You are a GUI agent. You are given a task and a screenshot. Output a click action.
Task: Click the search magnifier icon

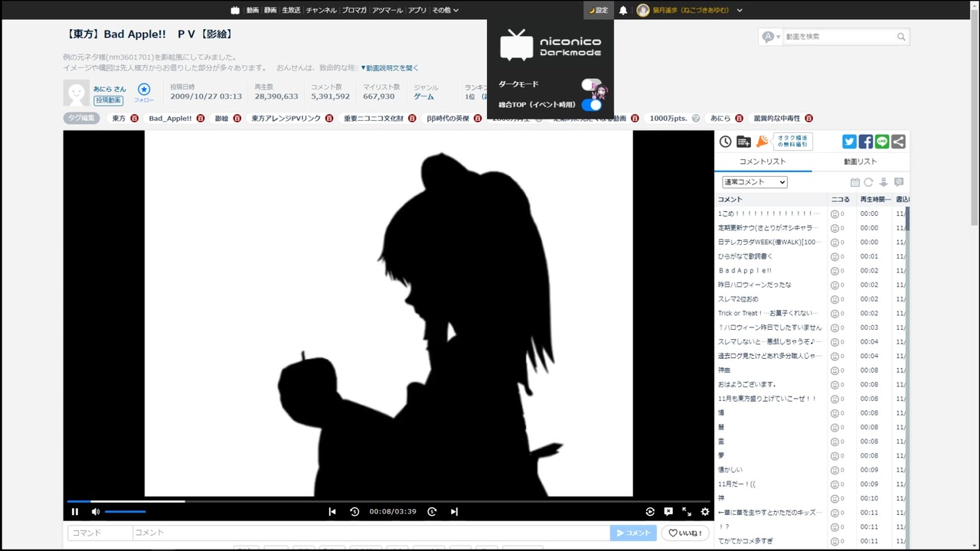pos(901,37)
